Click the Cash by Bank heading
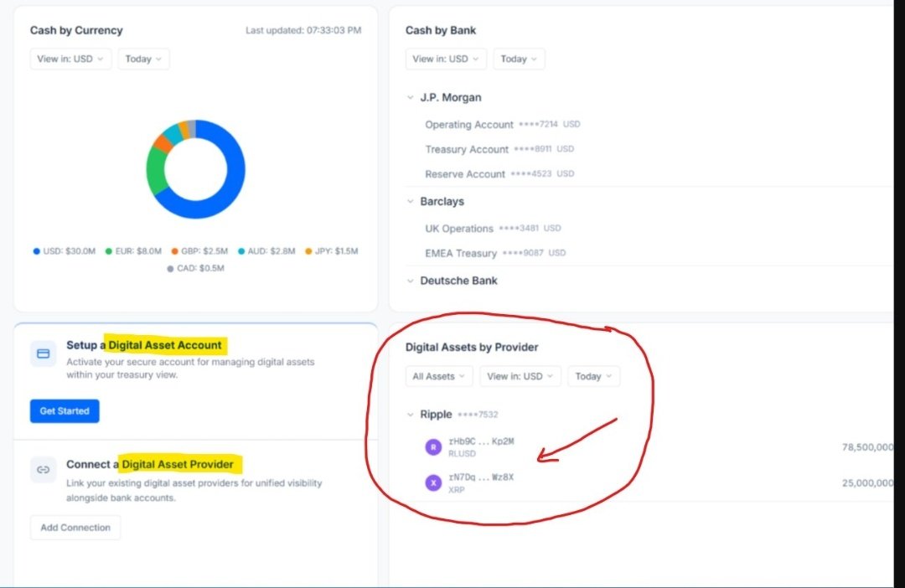905x588 pixels. [x=441, y=30]
